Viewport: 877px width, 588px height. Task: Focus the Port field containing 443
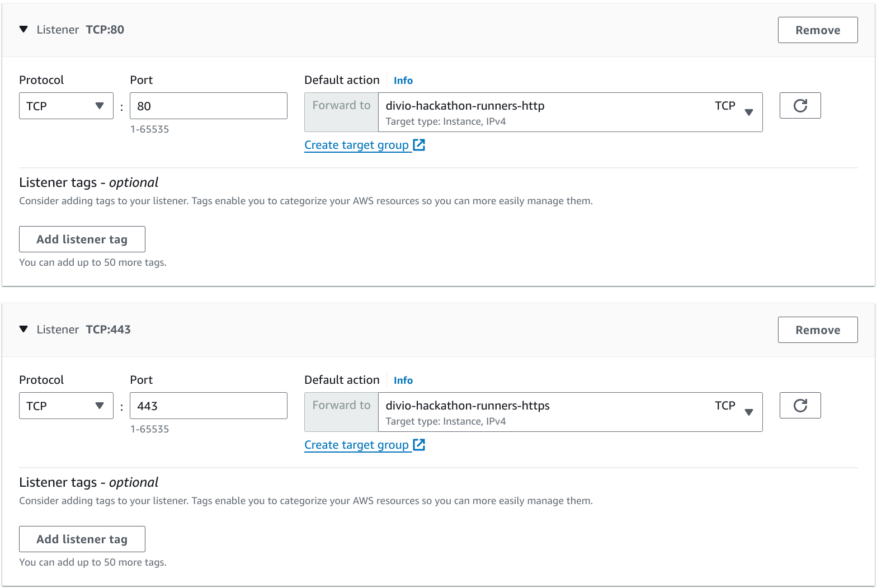coord(208,406)
